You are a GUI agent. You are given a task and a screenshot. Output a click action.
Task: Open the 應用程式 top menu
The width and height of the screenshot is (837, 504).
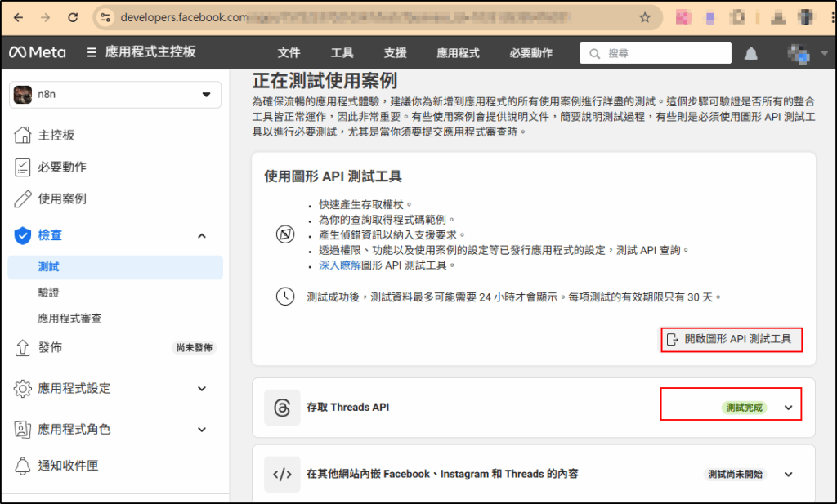point(458,53)
